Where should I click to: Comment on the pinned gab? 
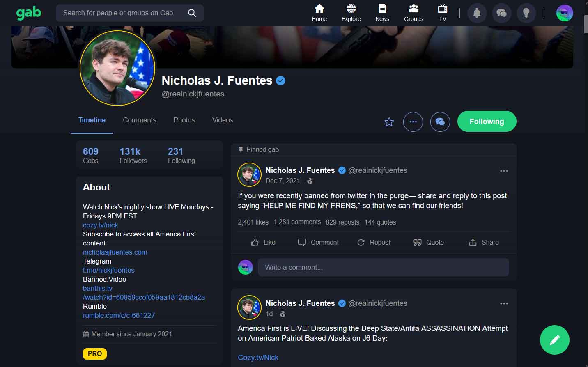click(318, 243)
